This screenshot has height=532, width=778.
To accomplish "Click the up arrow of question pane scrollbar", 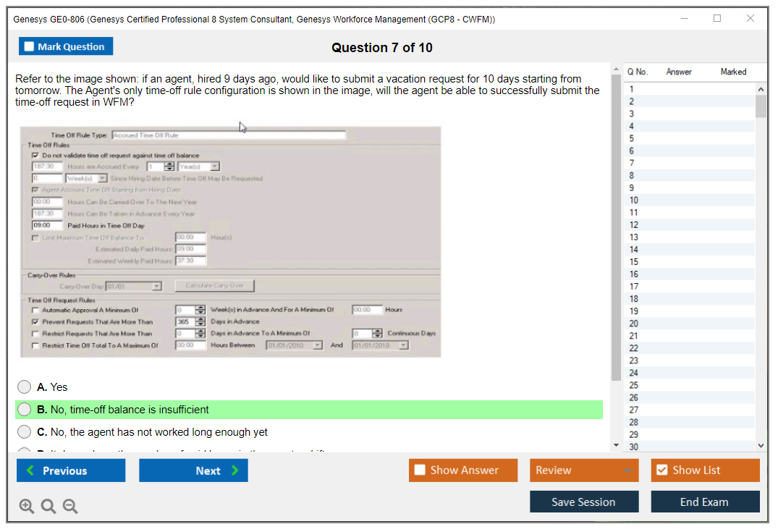I will tap(616, 69).
